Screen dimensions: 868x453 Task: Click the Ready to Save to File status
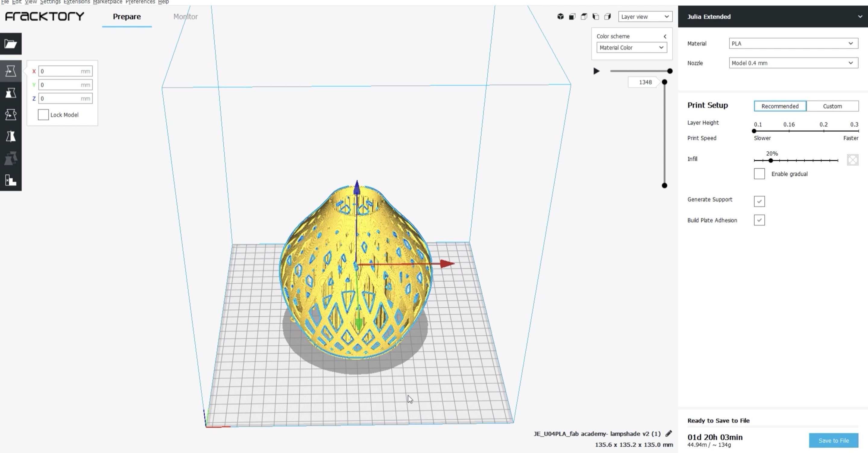(x=719, y=421)
